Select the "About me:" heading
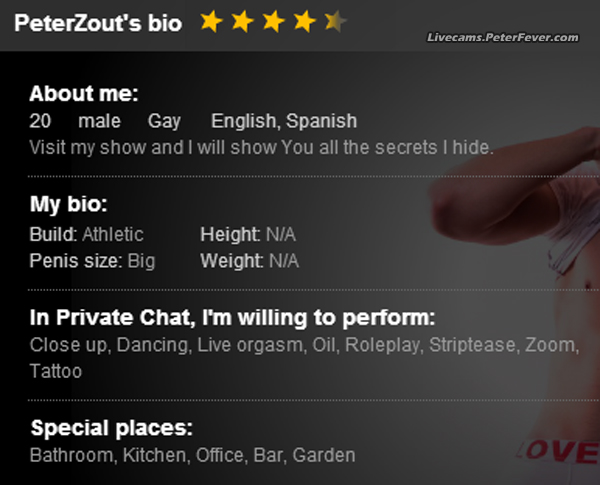Screen dimensions: 600x485 83,95
